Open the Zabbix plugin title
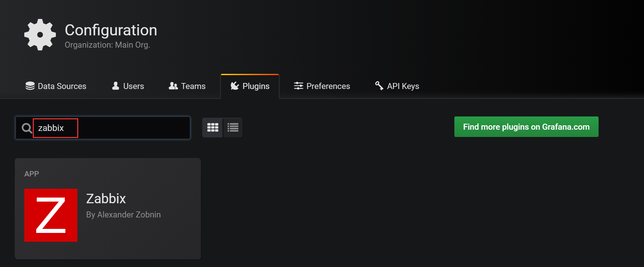 click(106, 199)
